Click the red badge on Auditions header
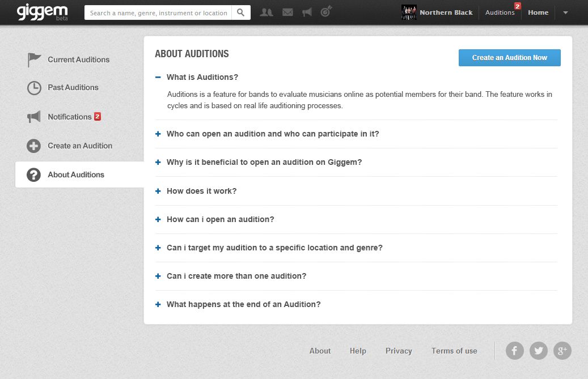 pos(518,6)
